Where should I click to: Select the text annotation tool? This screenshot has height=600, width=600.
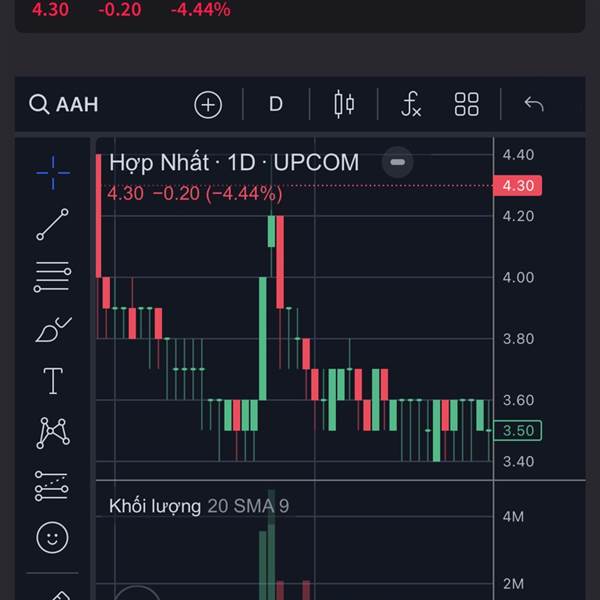tap(53, 381)
